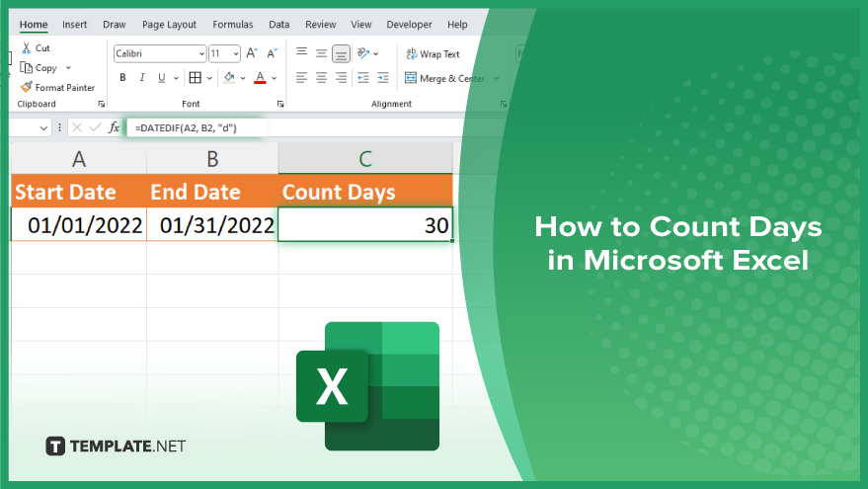
Task: Toggle Underline formatting
Action: click(162, 77)
